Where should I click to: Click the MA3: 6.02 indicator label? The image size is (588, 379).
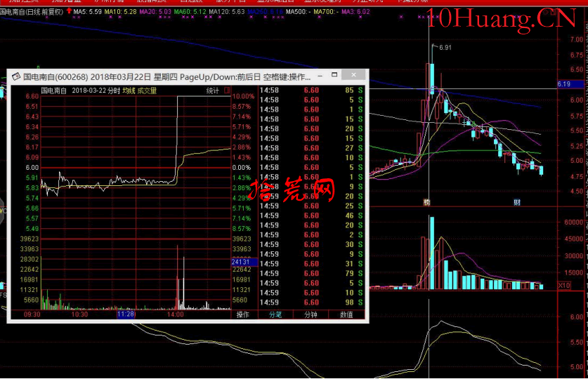pyautogui.click(x=355, y=12)
